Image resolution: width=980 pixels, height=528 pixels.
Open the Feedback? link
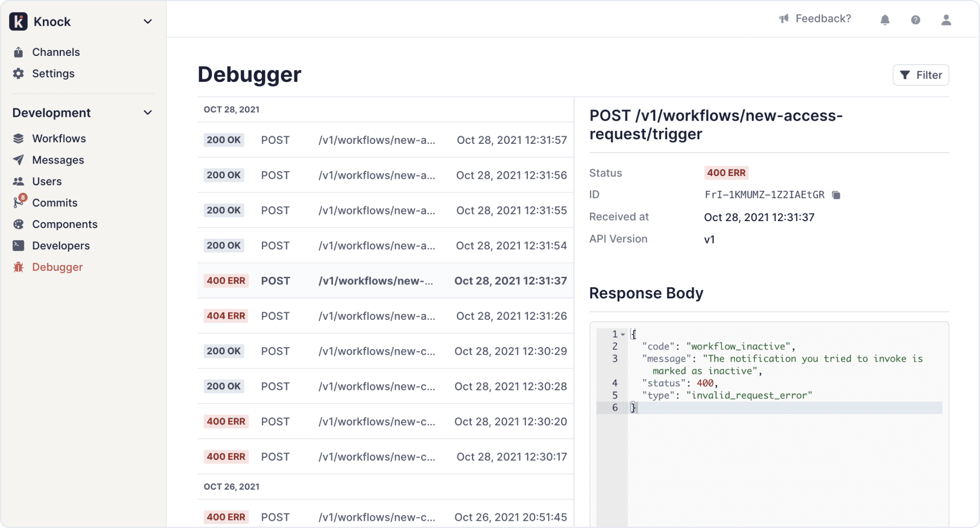[x=823, y=19]
